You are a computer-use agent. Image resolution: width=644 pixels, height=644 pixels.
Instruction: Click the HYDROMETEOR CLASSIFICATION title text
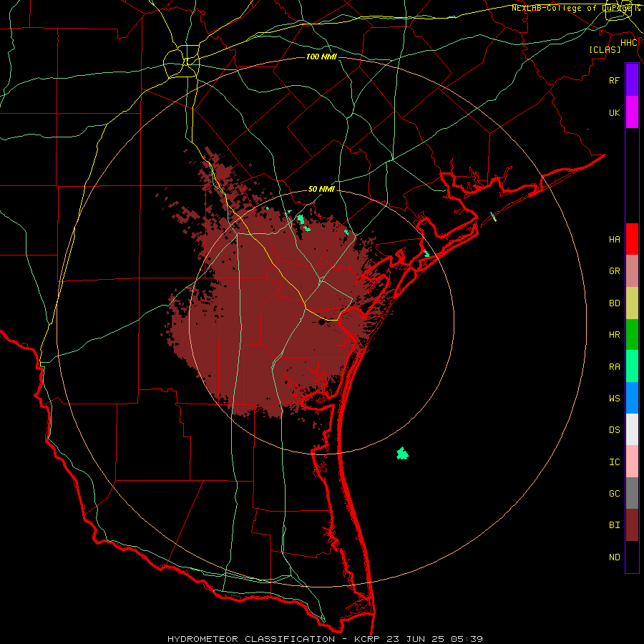point(251,639)
